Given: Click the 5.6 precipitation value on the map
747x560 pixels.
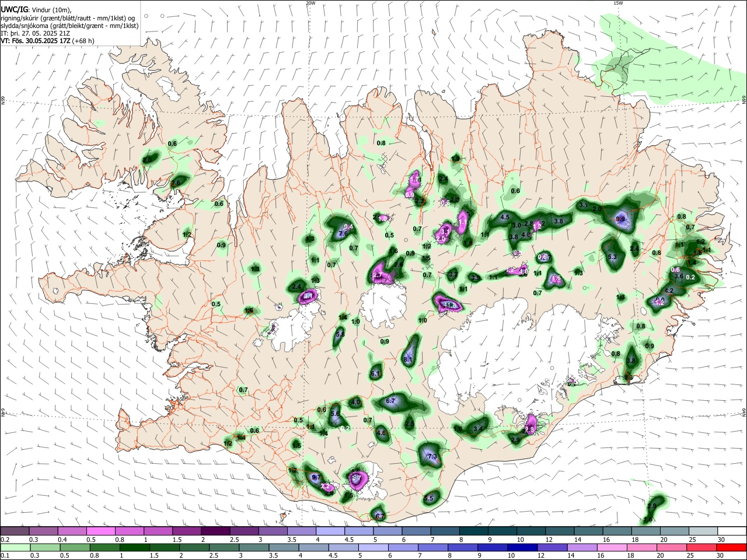Looking at the screenshot, I should [x=336, y=414].
